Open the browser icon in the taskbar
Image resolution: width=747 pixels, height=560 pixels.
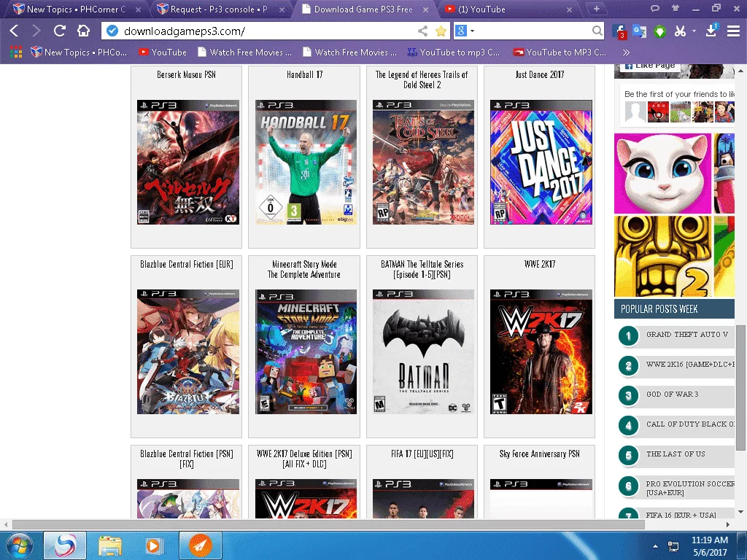[x=65, y=545]
